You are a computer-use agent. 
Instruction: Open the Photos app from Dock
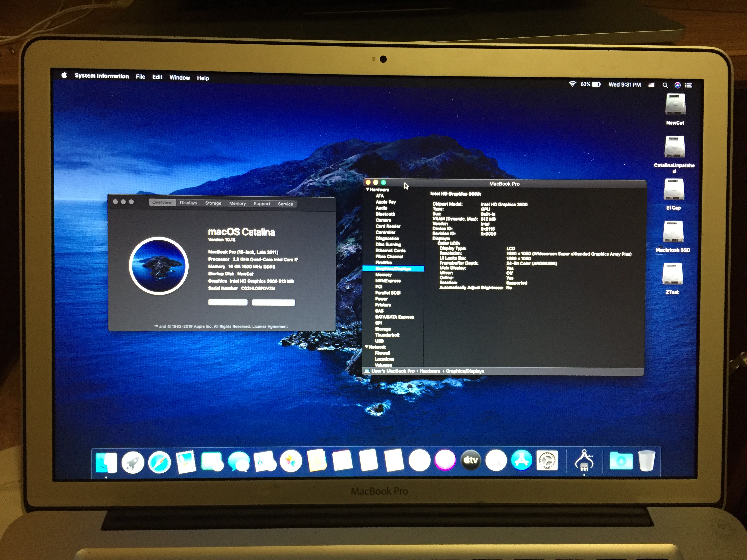point(291,461)
